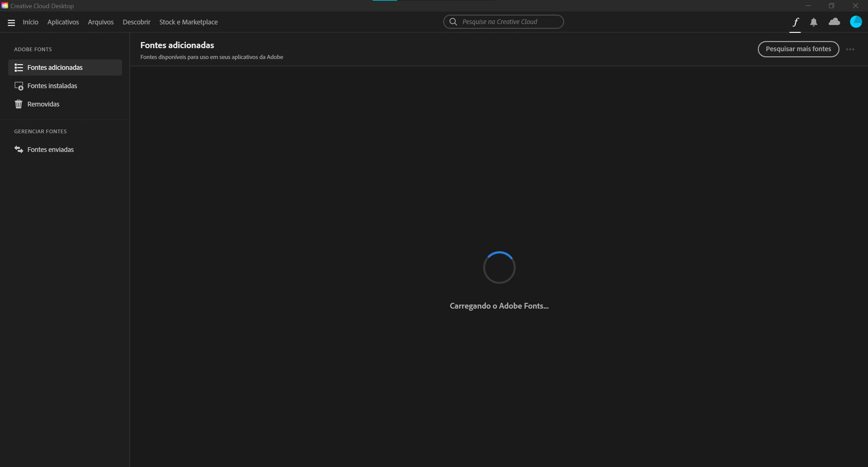Restore down the Creative Cloud window
This screenshot has width=868, height=467.
point(831,6)
